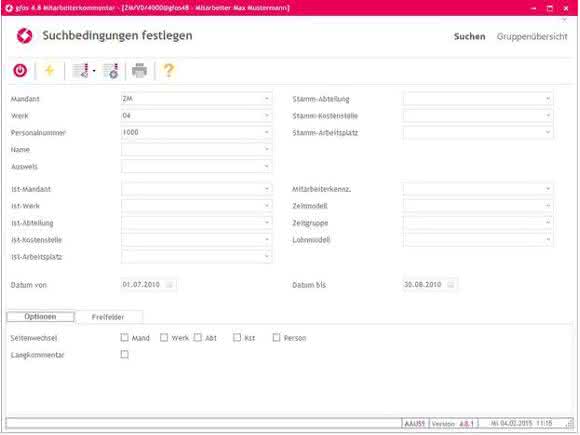This screenshot has width=580, height=435.
Task: Open Gruppenübersicht
Action: [532, 36]
